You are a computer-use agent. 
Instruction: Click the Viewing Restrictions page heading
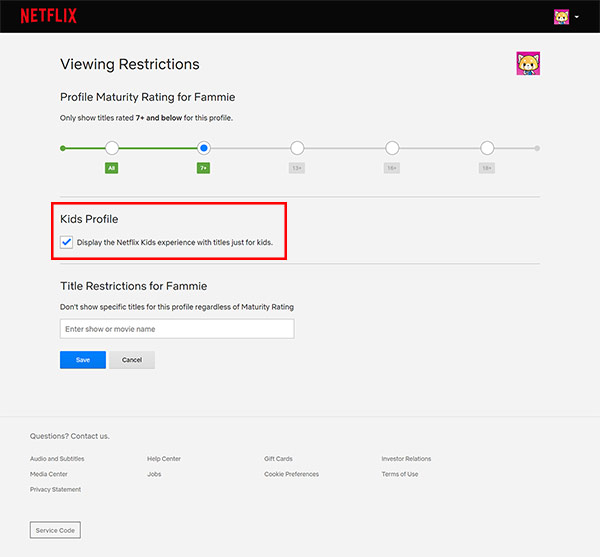[x=130, y=64]
